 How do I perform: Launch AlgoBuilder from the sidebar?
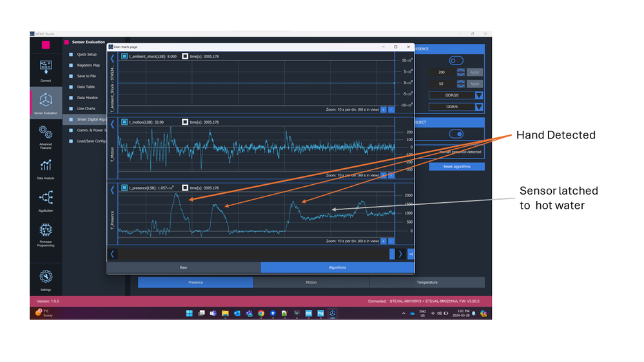(x=46, y=200)
